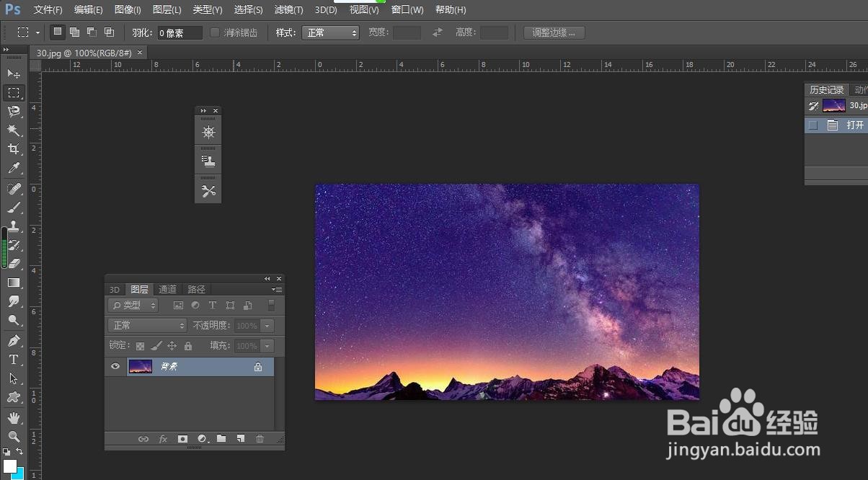Choose Intersect with selection mode button
Image resolution: width=868 pixels, height=480 pixels.
point(109,32)
